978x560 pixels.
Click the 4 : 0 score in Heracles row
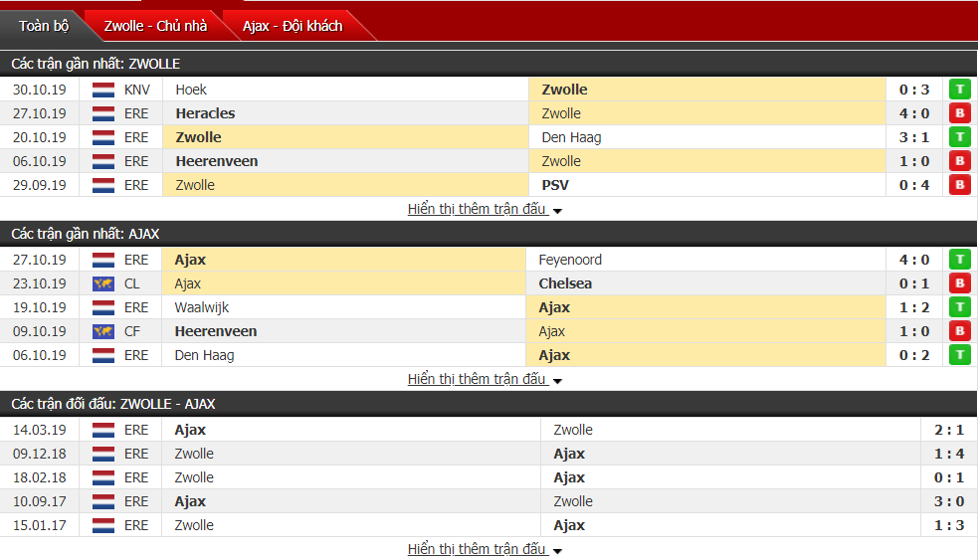point(914,113)
